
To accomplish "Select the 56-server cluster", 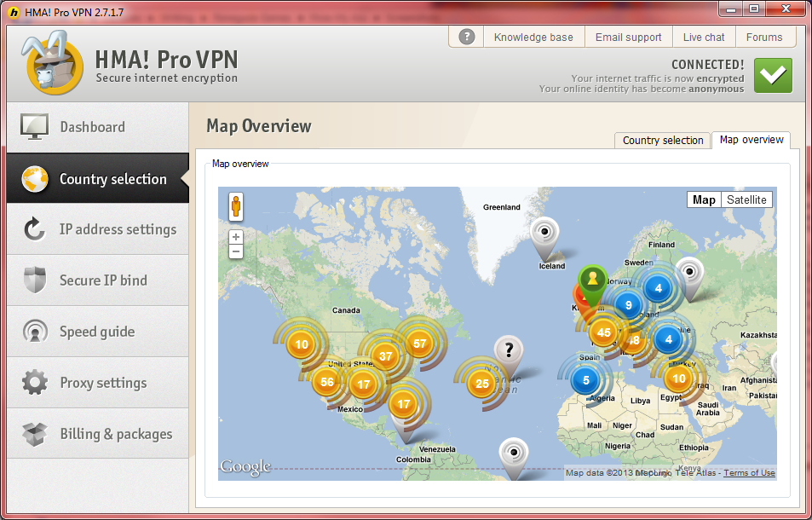I will click(327, 382).
